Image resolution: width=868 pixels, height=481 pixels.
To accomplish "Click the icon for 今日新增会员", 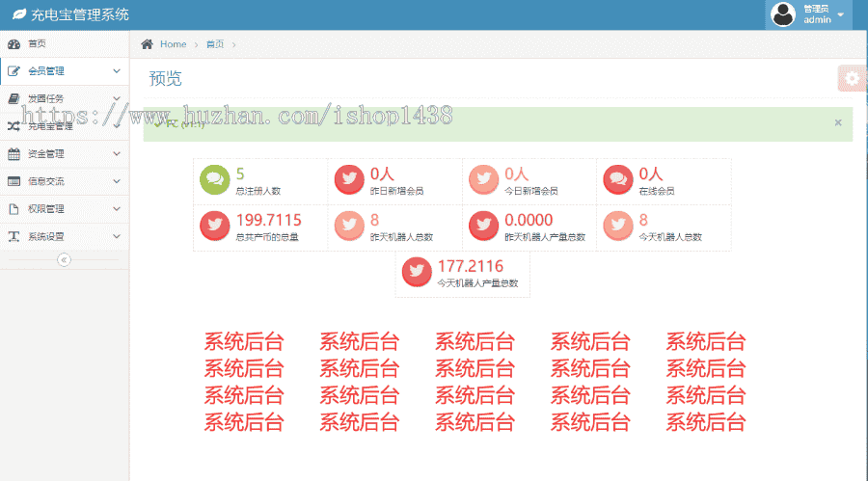I will tap(484, 180).
